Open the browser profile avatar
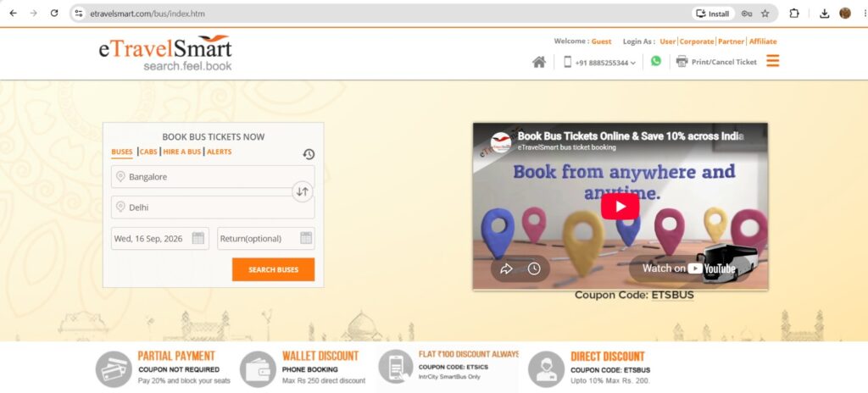The height and width of the screenshot is (393, 868). 845,14
